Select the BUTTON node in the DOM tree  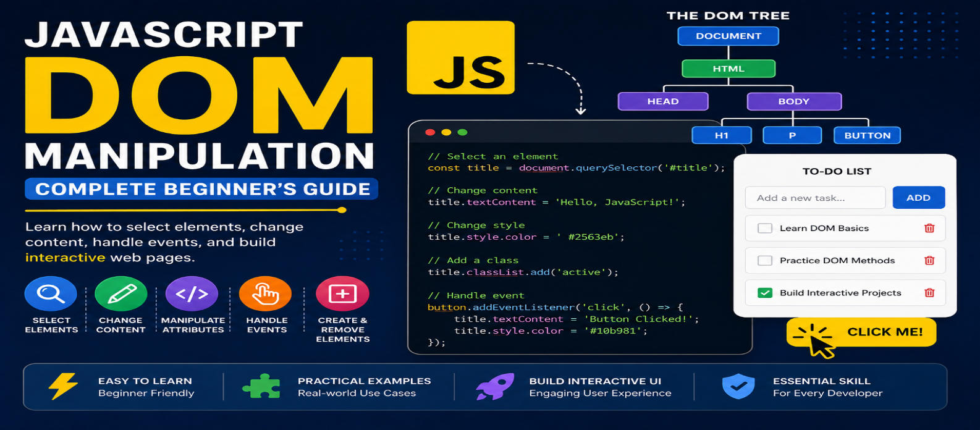pos(868,135)
